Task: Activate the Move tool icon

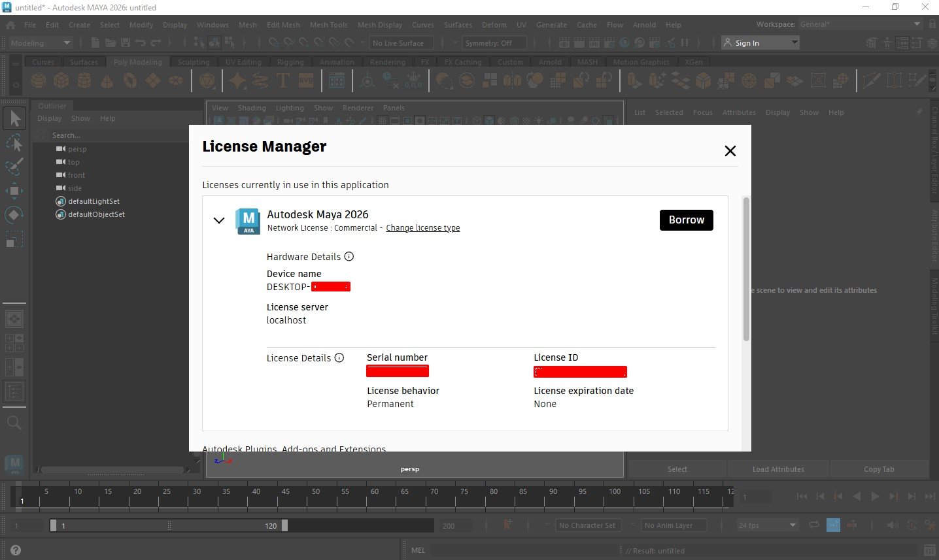Action: (x=14, y=191)
